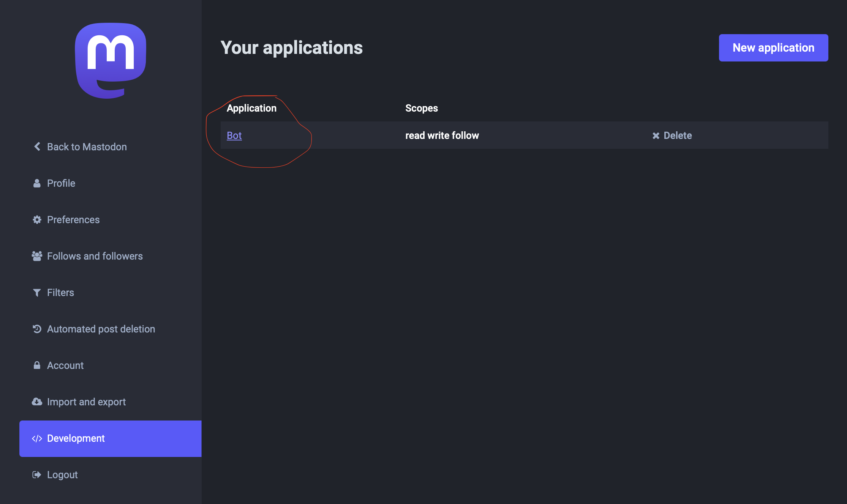Click the X icon beside Delete
This screenshot has width=847, height=504.
656,135
